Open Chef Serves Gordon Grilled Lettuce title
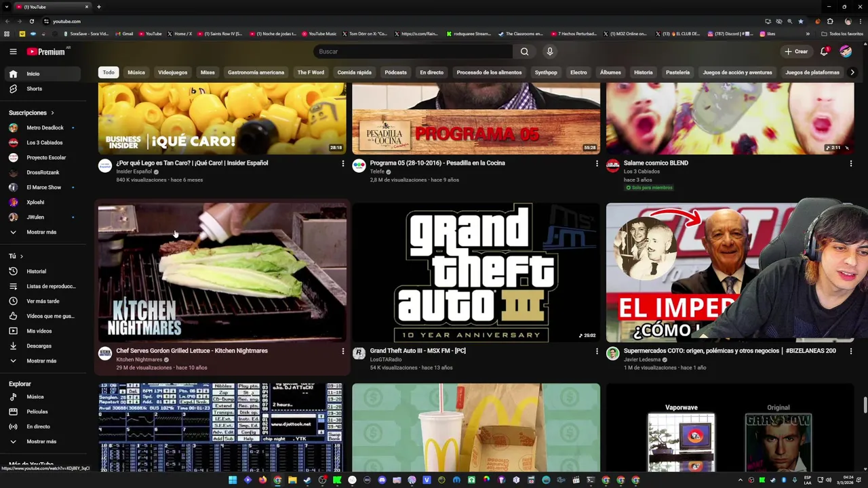This screenshot has height=488, width=868. [192, 351]
